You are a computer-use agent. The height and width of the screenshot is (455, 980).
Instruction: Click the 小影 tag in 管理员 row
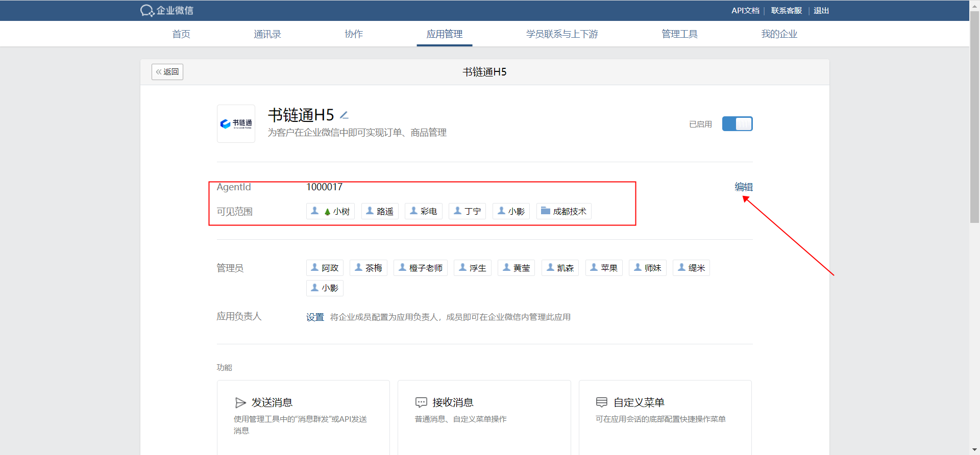(x=325, y=288)
